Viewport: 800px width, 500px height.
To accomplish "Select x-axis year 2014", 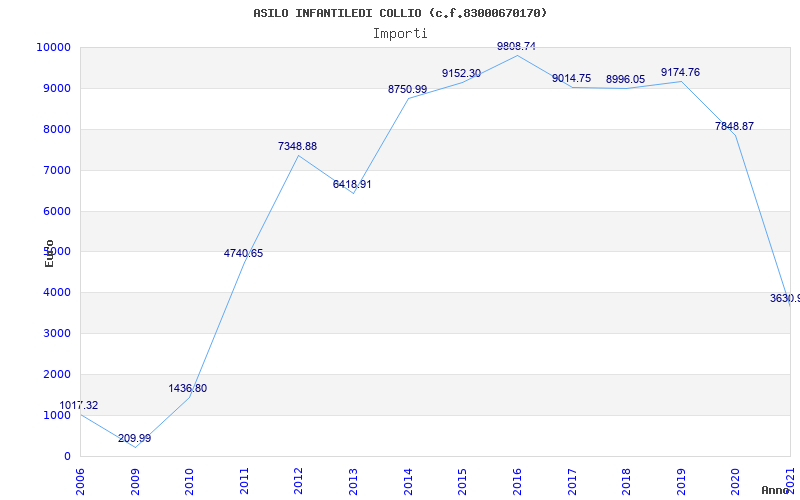I will [408, 482].
